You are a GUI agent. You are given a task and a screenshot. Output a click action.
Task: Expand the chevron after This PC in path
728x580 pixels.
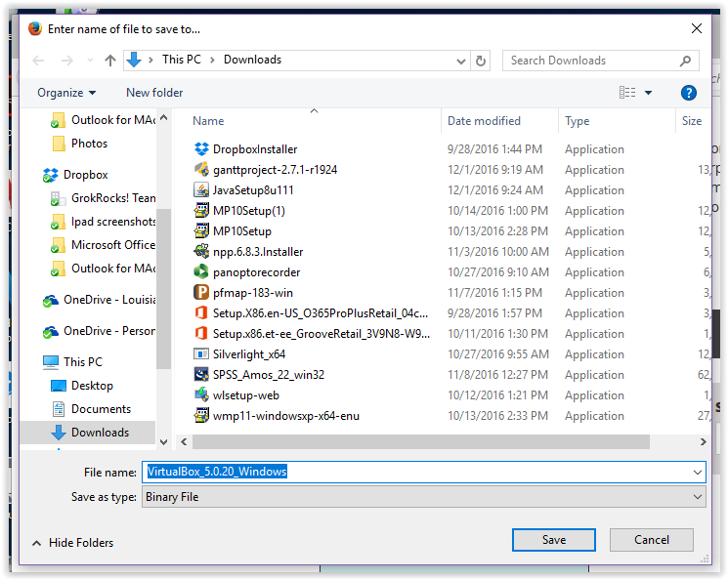[212, 60]
